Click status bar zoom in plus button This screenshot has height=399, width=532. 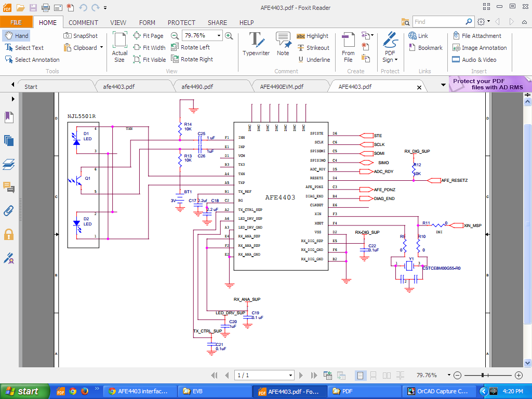[x=518, y=375]
